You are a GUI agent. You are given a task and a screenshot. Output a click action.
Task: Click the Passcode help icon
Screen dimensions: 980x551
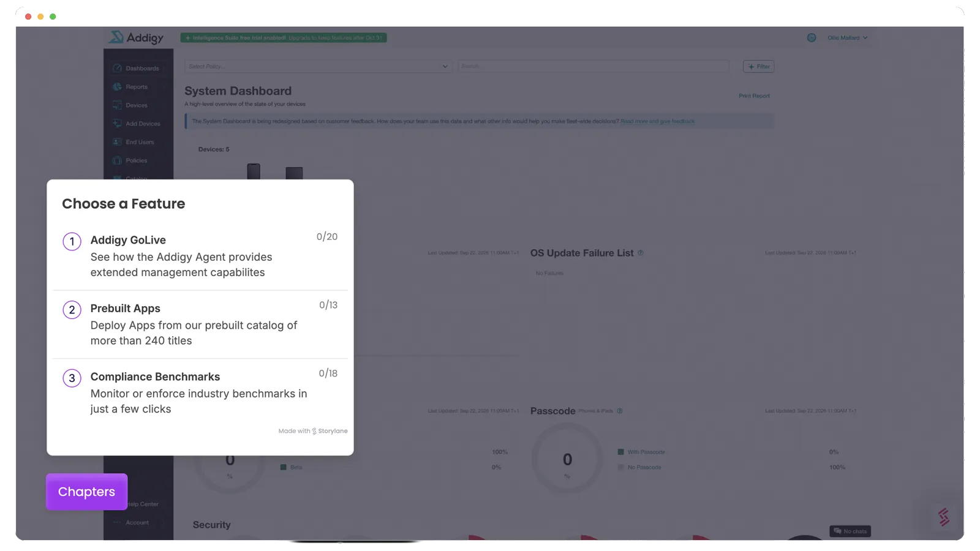click(x=620, y=411)
